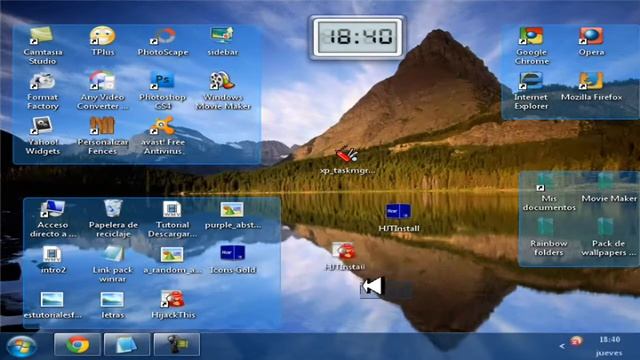
Task: Launch avast! Free Antivirus icon
Action: click(162, 136)
